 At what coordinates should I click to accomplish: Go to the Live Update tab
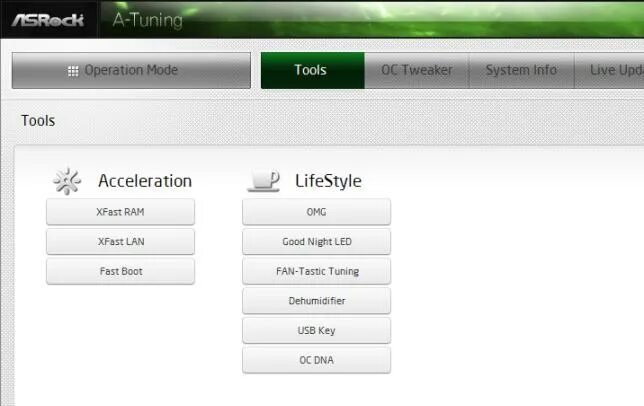609,70
